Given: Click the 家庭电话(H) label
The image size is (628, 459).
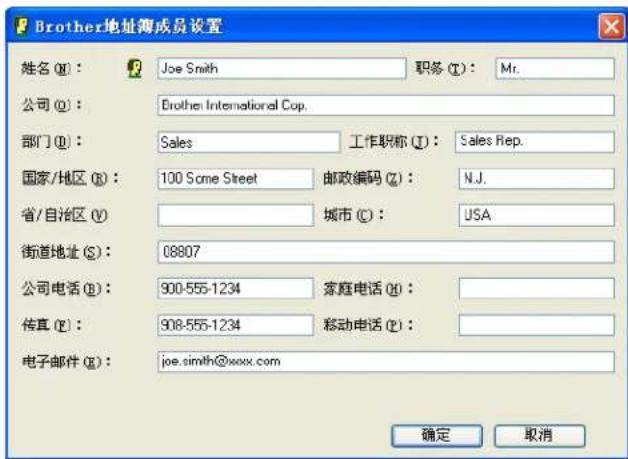Looking at the screenshot, I should click(368, 288).
